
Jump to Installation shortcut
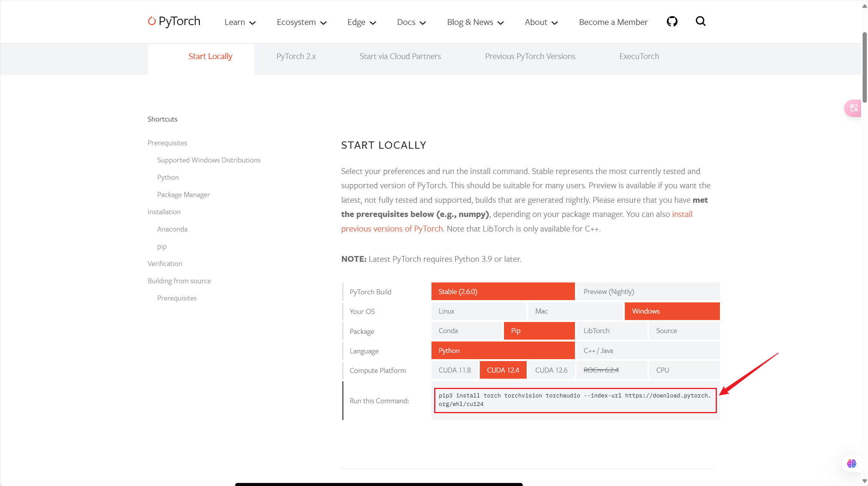164,212
